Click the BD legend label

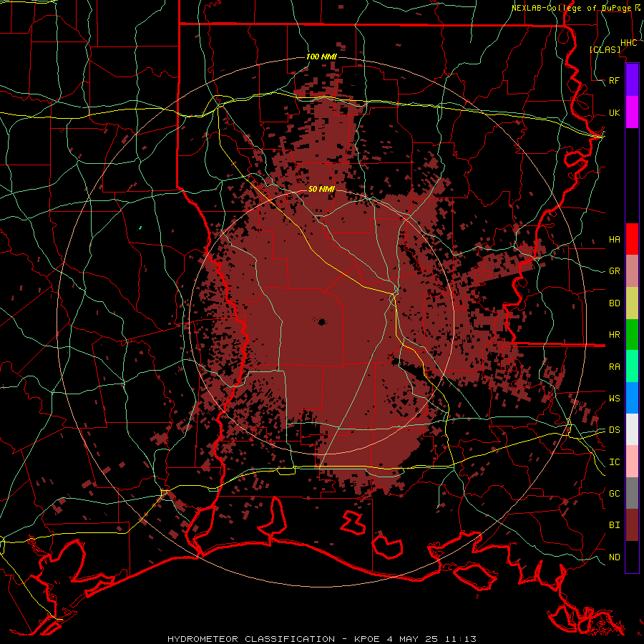[x=615, y=303]
